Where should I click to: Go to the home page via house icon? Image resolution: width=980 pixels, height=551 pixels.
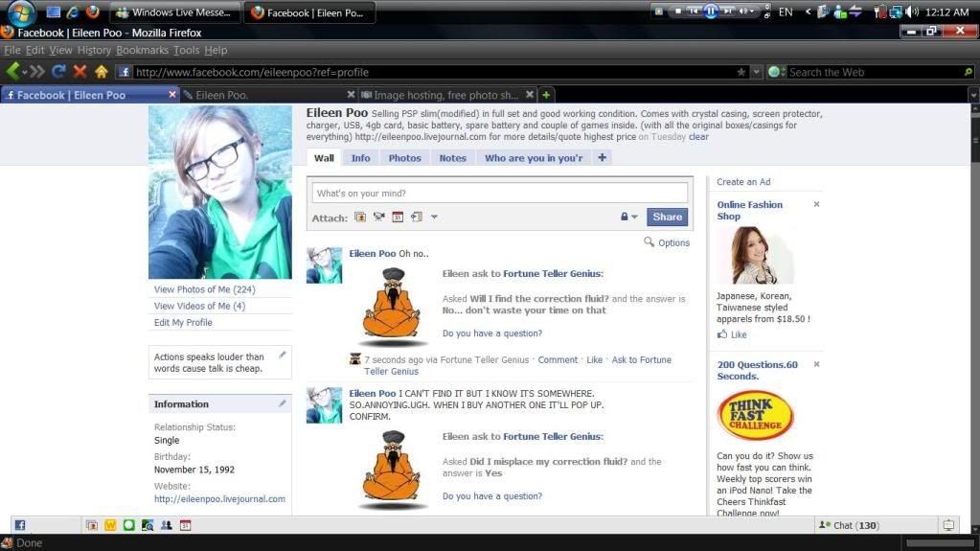102,71
